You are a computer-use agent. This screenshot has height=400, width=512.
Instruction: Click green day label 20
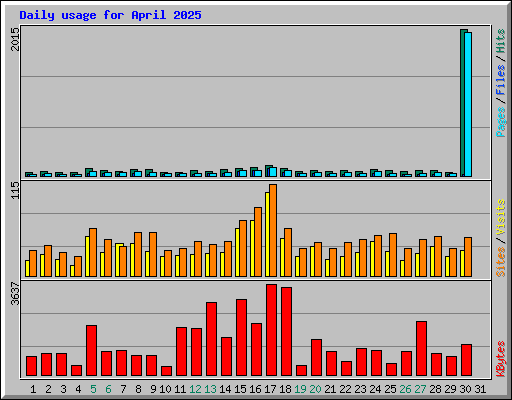(315, 389)
